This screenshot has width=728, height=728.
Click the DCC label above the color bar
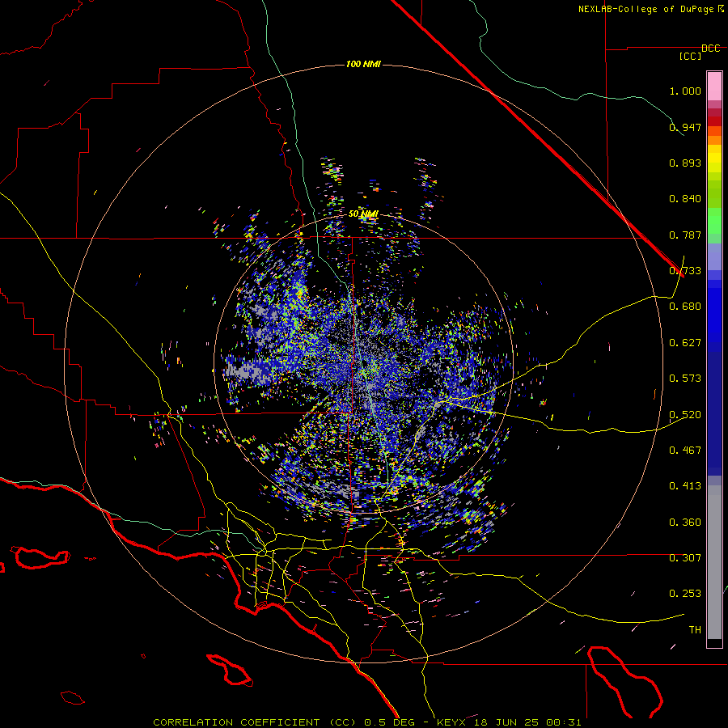[x=710, y=49]
